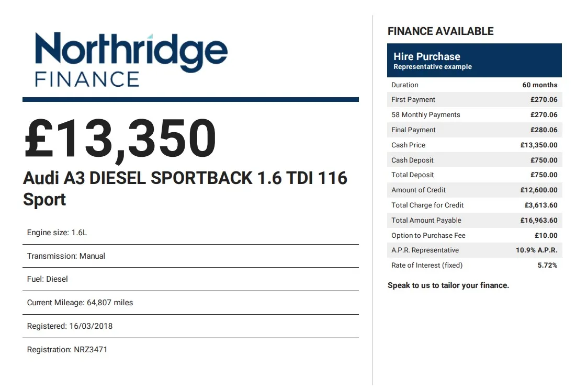Click 'Speak to us to tailor your finance'

(x=448, y=285)
